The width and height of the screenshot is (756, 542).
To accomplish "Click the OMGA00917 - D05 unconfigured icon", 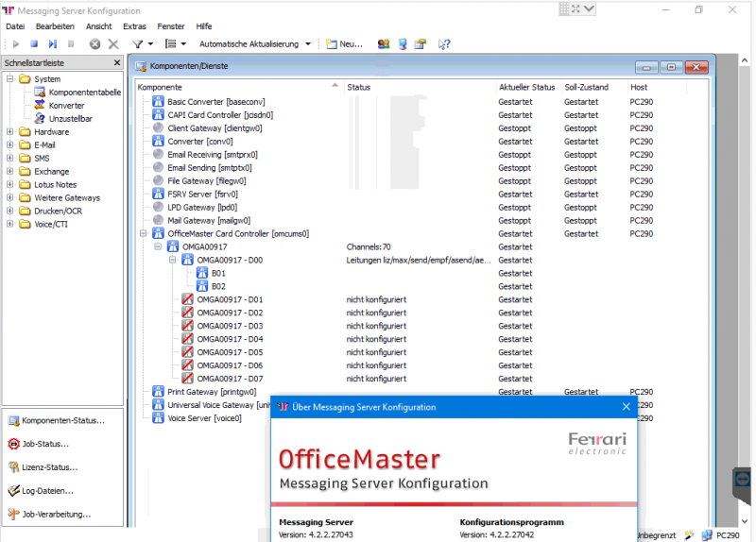I will point(187,351).
